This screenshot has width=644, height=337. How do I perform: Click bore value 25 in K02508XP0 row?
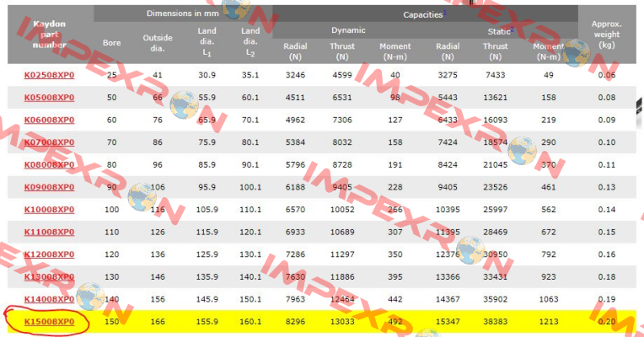pyautogui.click(x=112, y=75)
